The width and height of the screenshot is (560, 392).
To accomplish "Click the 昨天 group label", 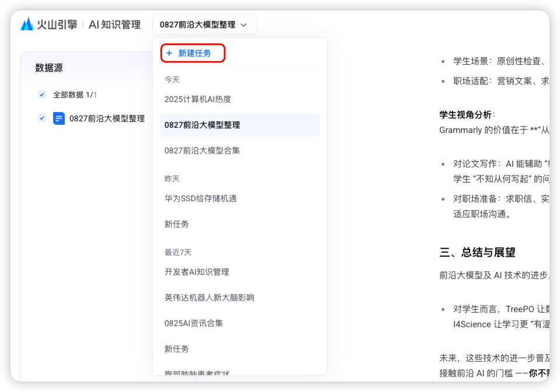I will 171,179.
